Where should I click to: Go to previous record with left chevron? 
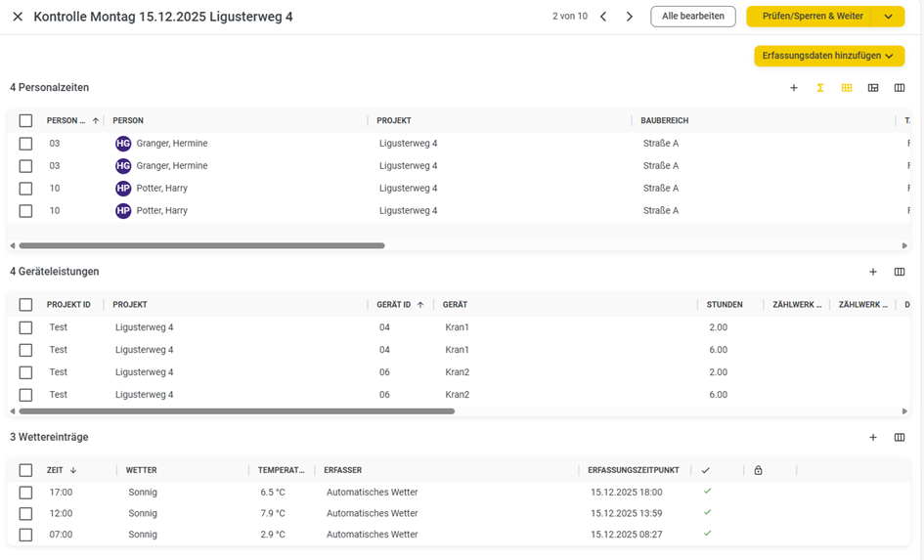click(x=603, y=17)
